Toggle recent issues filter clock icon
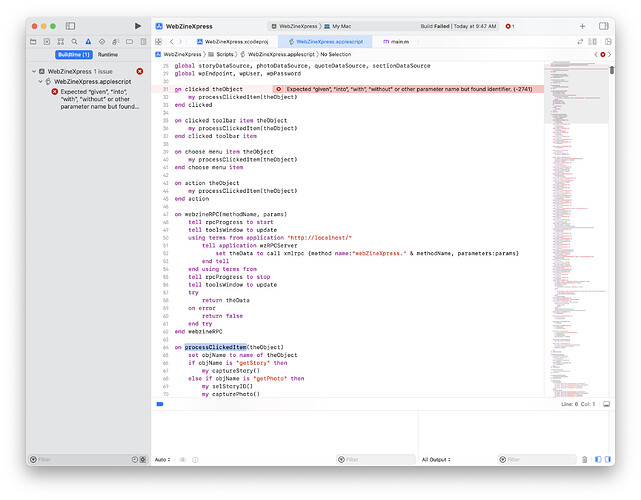641x500 pixels. (x=135, y=460)
